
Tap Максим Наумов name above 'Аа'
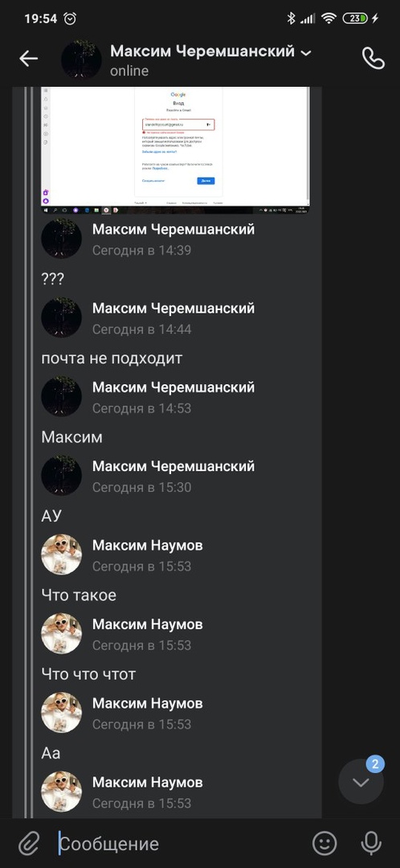pos(147,782)
